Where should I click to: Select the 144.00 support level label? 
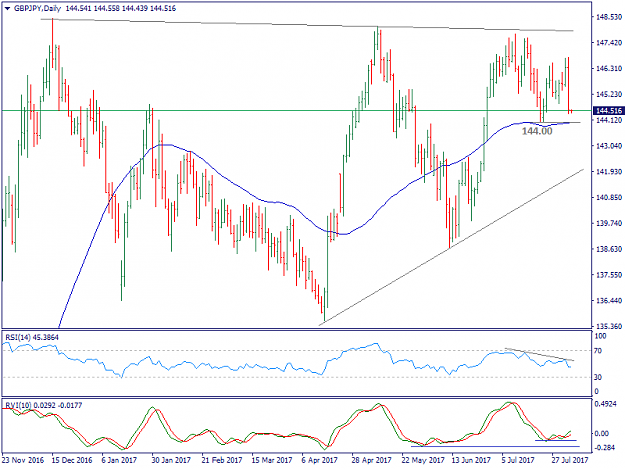pos(537,131)
